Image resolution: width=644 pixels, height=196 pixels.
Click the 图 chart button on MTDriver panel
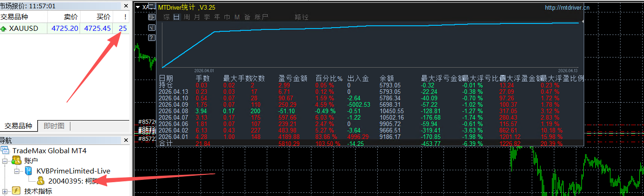152,17
